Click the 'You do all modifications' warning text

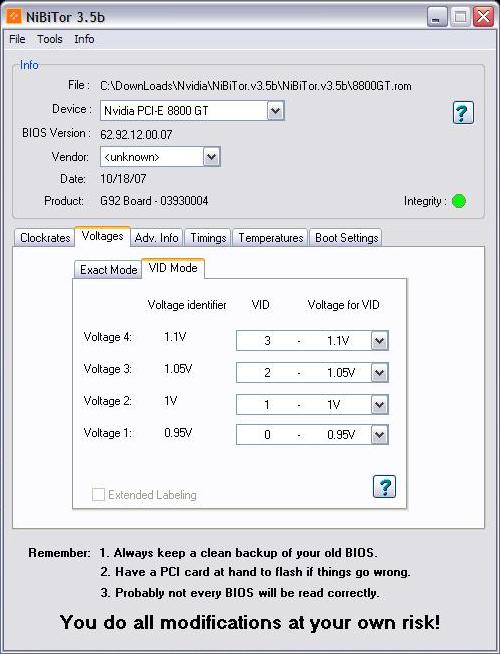tap(250, 622)
